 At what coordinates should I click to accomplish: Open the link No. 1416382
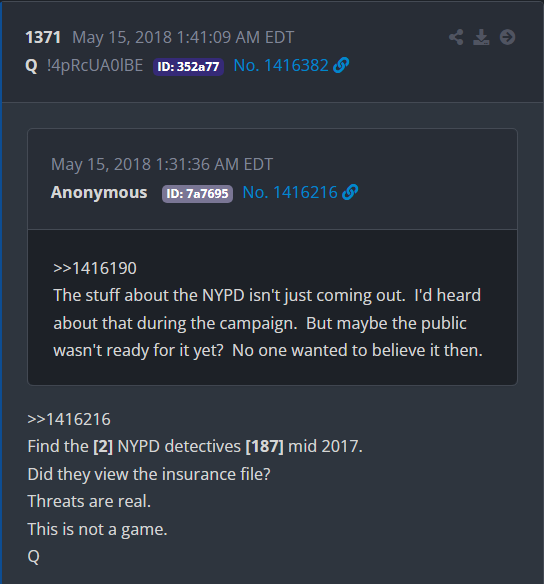(281, 66)
